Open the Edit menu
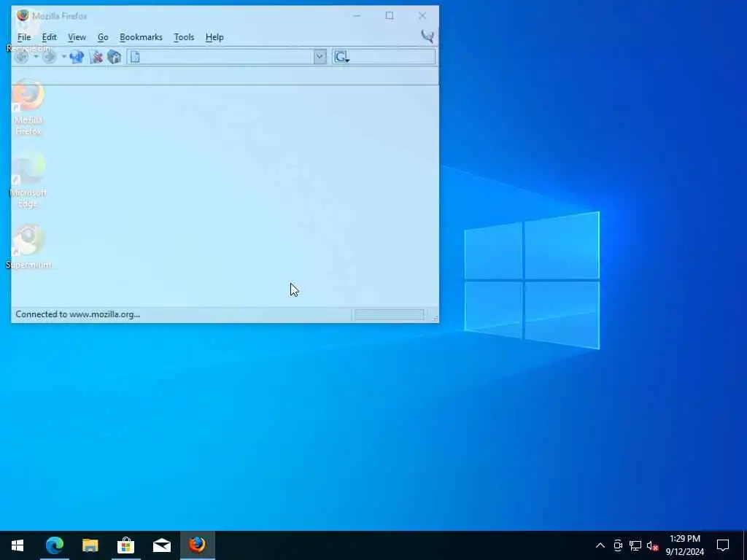Viewport: 747px width, 560px height. pyautogui.click(x=49, y=37)
